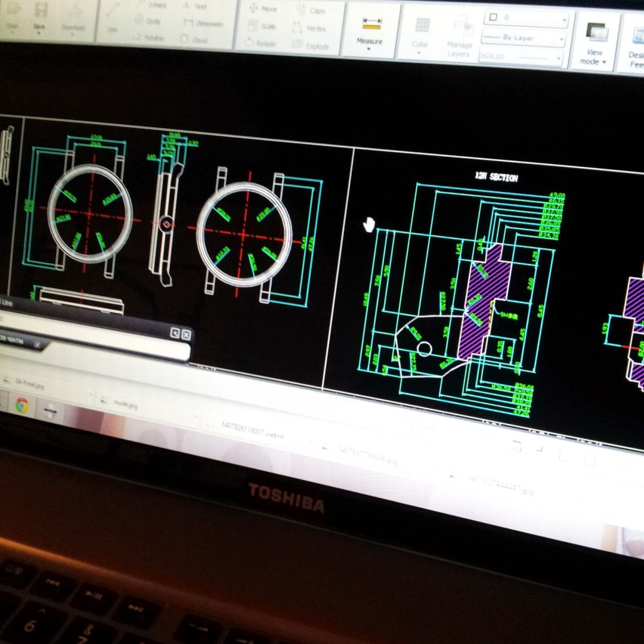
Task: Select the Polyline drawing tool
Action: click(149, 37)
